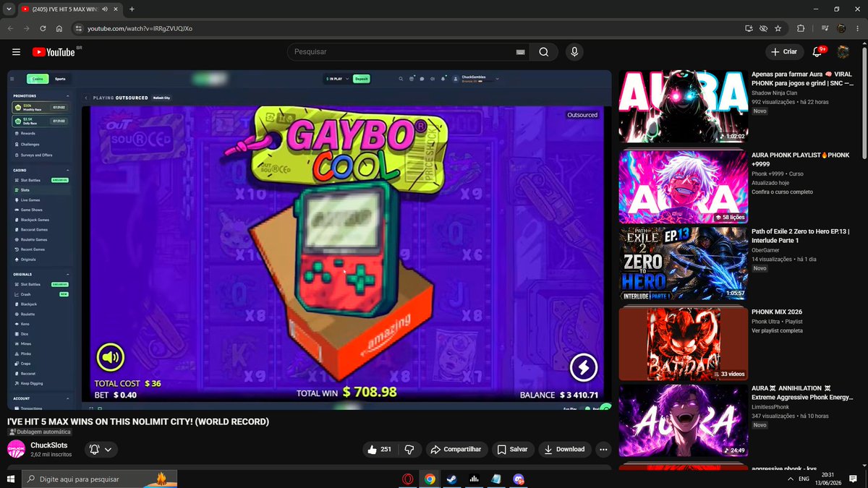Open Apenas para farmar Aura video thumbnail
This screenshot has height=488, width=868.
[683, 106]
